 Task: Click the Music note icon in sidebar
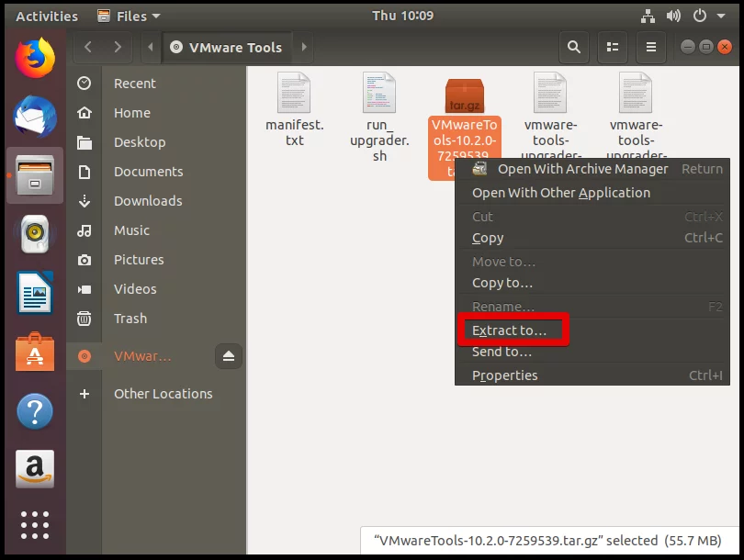click(84, 230)
